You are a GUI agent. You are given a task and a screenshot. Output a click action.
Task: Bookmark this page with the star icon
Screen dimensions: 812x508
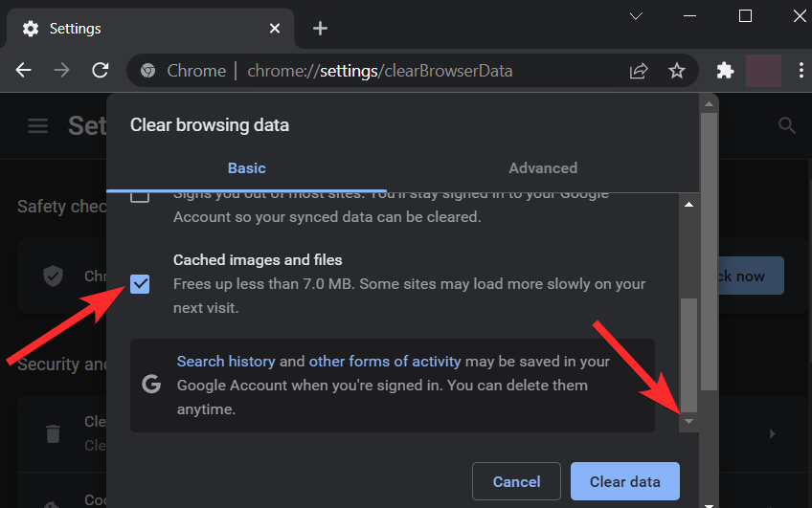pos(677,70)
